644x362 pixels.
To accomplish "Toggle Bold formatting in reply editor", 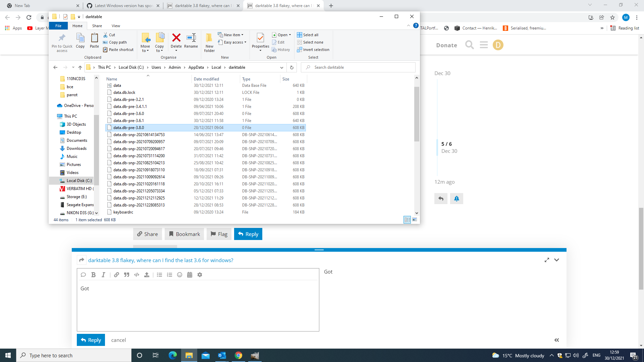I will [93, 275].
